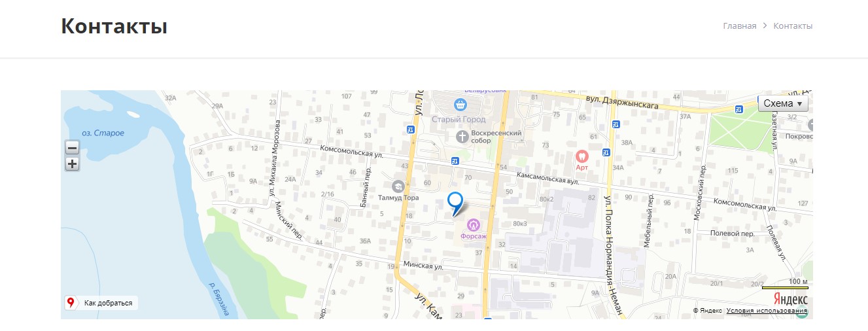Click the Форсаж label text
The width and height of the screenshot is (868, 331).
point(474,237)
